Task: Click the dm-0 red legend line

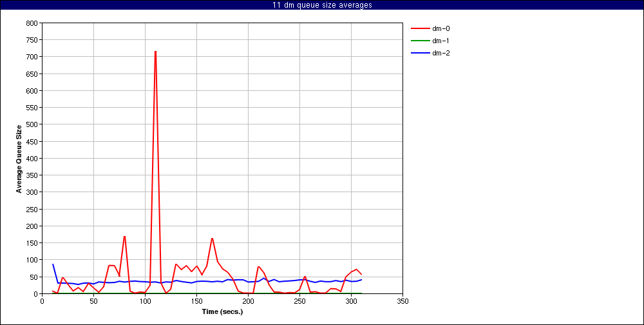Action: (x=420, y=28)
